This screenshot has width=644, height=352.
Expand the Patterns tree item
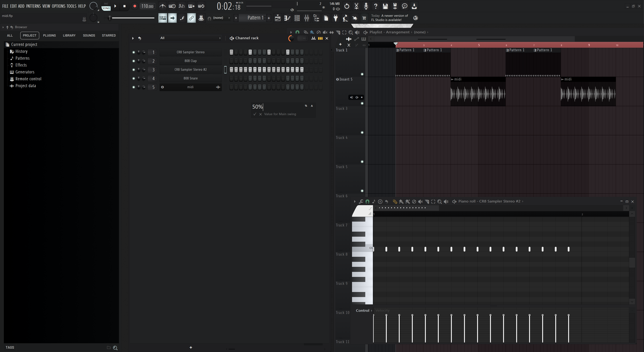pos(22,58)
